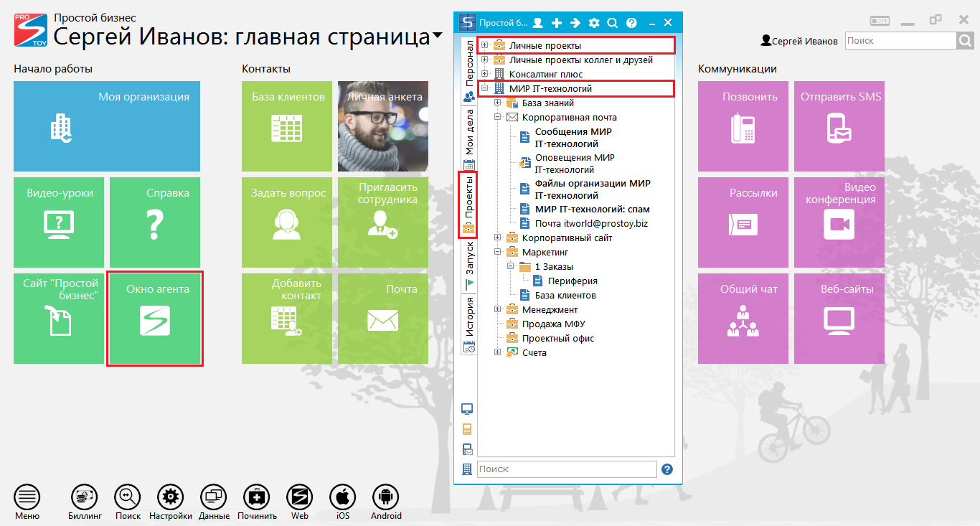Image resolution: width=980 pixels, height=526 pixels.
Task: Click the Простой бизнес logo in main window
Action: coord(30,31)
